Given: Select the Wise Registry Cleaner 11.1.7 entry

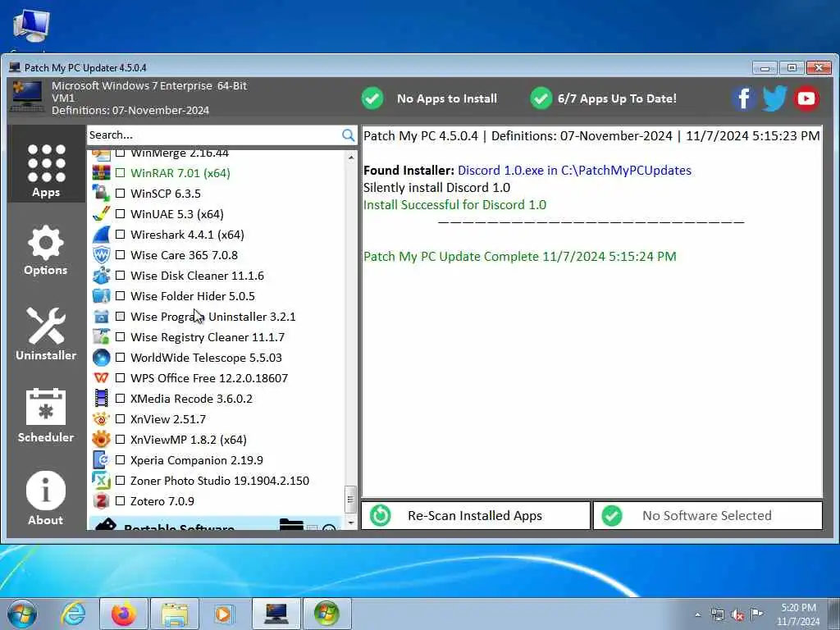Looking at the screenshot, I should [208, 337].
